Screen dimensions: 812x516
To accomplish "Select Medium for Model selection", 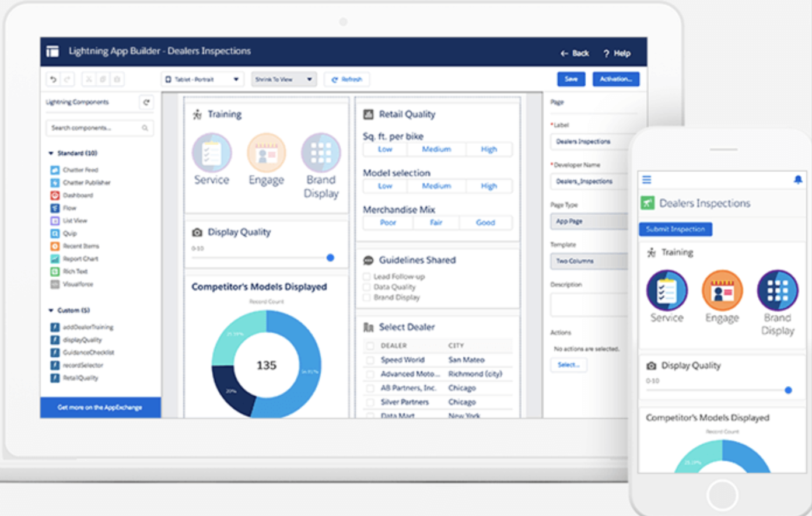I will 436,186.
